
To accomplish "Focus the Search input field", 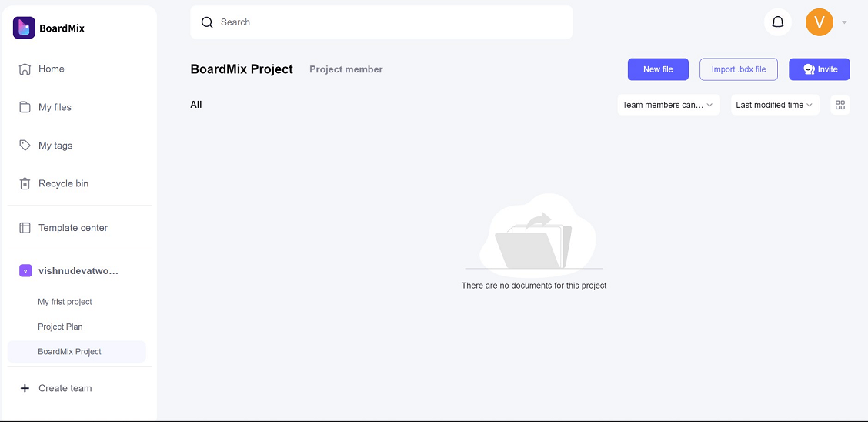I will (382, 22).
